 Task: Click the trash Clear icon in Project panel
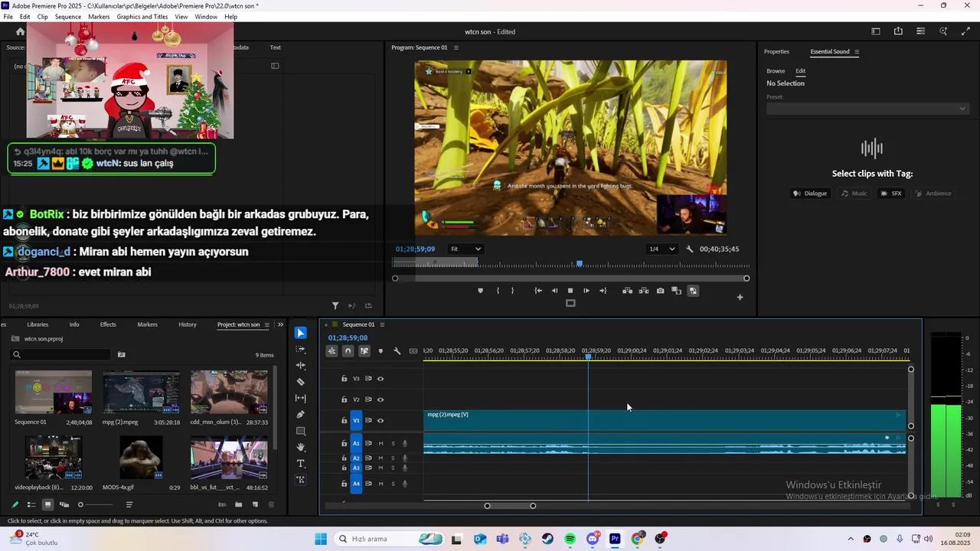pos(271,504)
